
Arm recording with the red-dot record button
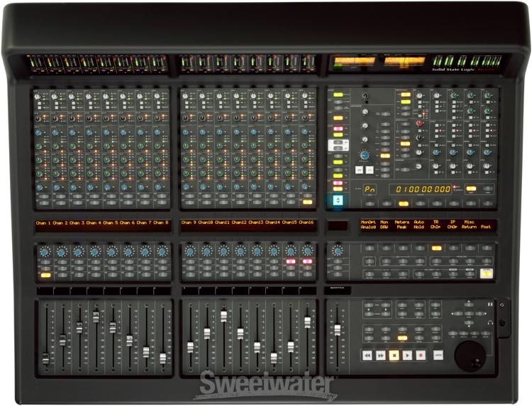coord(421,355)
